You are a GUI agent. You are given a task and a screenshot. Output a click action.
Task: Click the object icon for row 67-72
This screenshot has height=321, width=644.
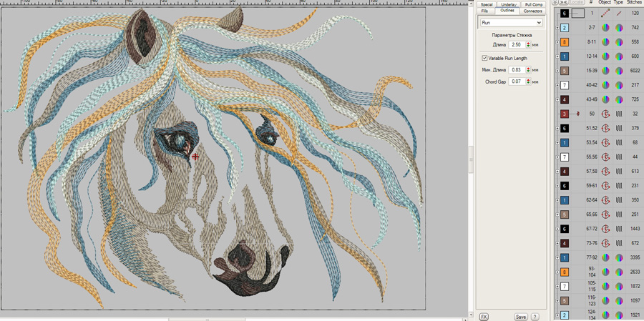(605, 229)
